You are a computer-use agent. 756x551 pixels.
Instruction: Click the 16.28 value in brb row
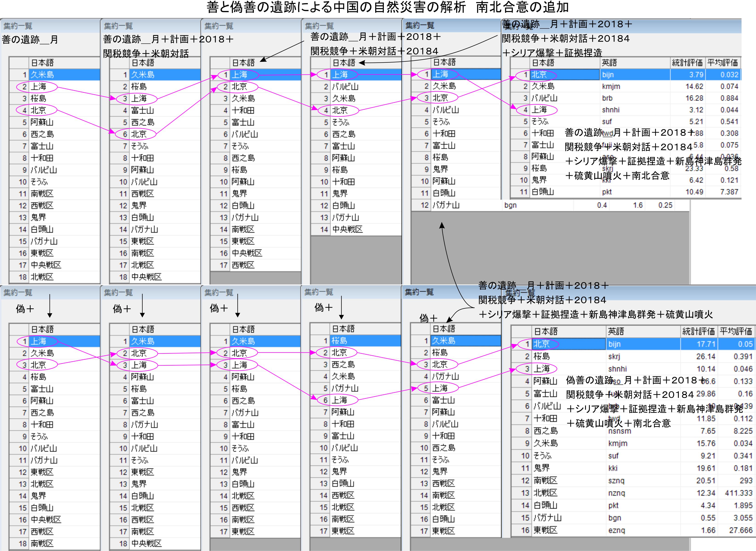(694, 98)
